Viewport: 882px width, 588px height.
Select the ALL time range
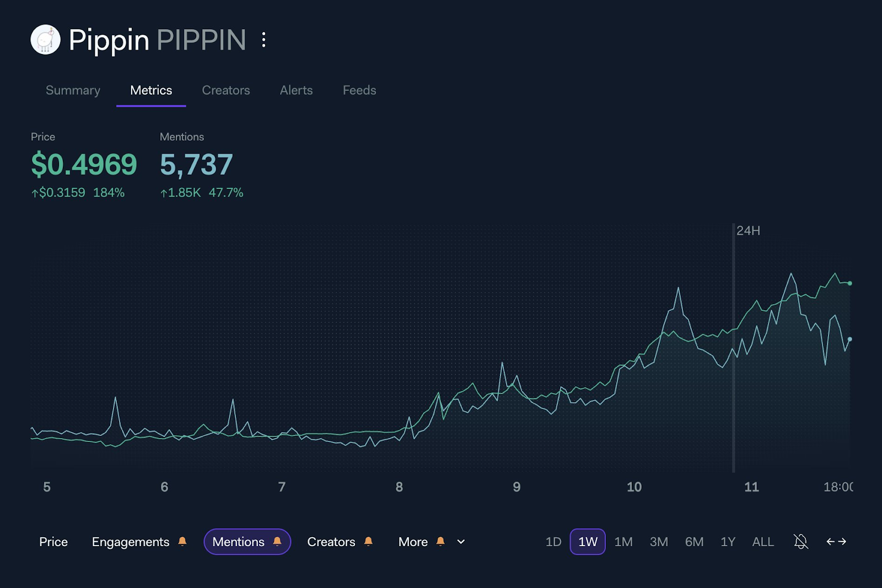click(x=762, y=542)
